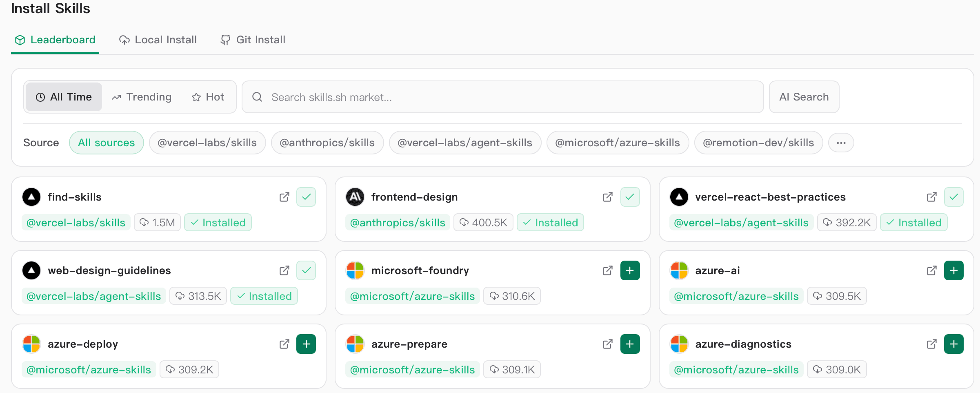The image size is (980, 393).
Task: Switch to the Leaderboard tab
Action: pyautogui.click(x=55, y=40)
